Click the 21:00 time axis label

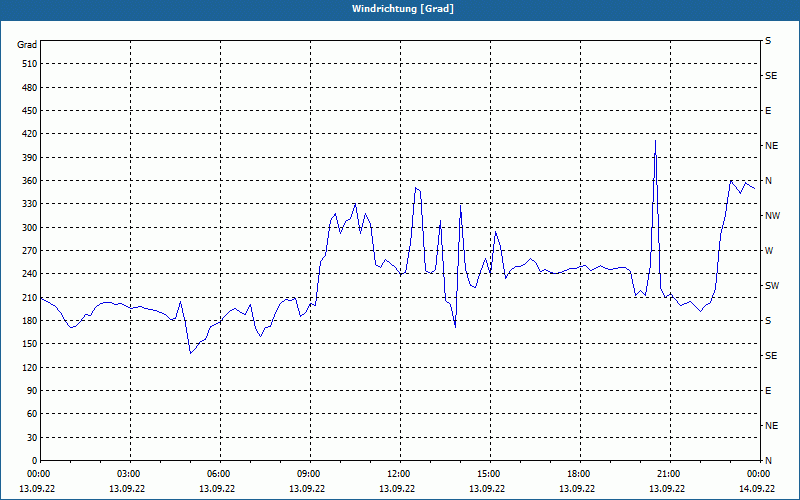pyautogui.click(x=667, y=474)
